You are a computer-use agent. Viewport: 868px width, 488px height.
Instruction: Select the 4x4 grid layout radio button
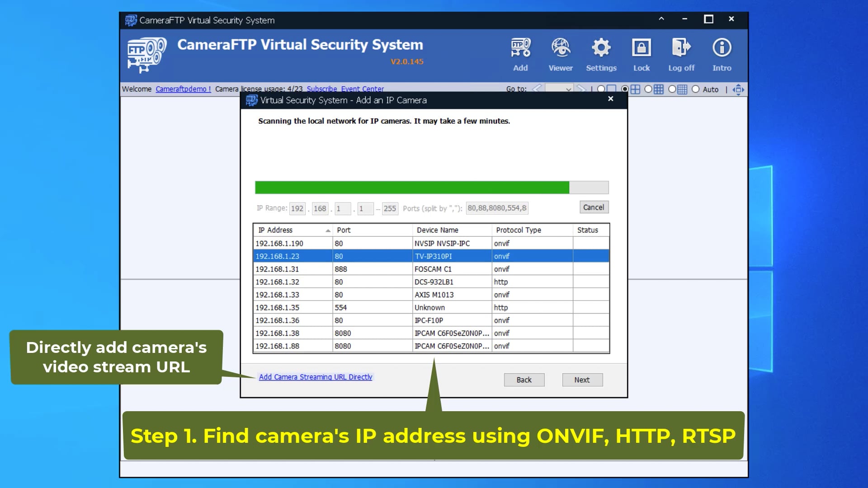click(672, 89)
